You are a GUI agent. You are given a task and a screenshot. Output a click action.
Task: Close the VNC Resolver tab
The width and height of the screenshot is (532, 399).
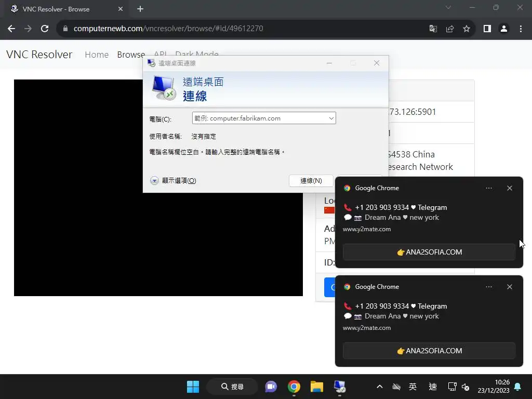[121, 9]
